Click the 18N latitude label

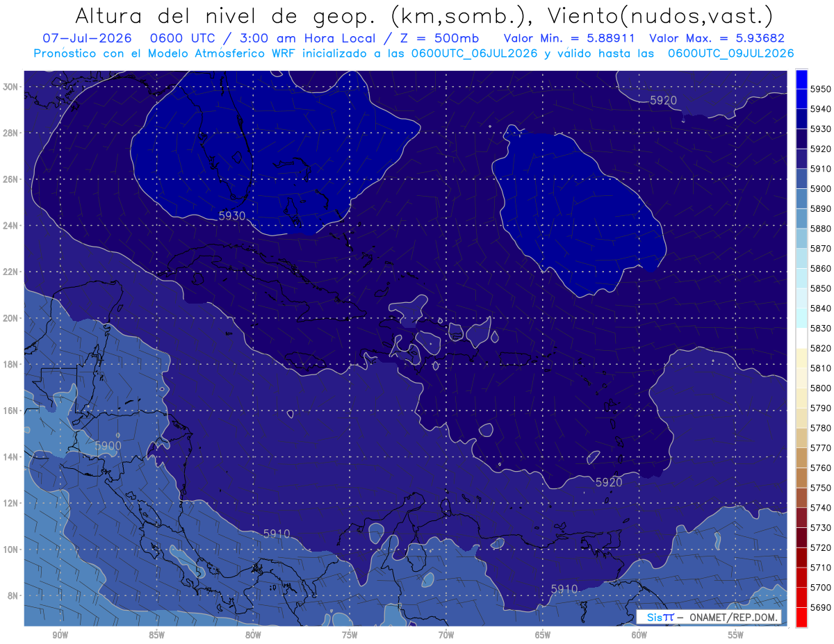pos(10,365)
